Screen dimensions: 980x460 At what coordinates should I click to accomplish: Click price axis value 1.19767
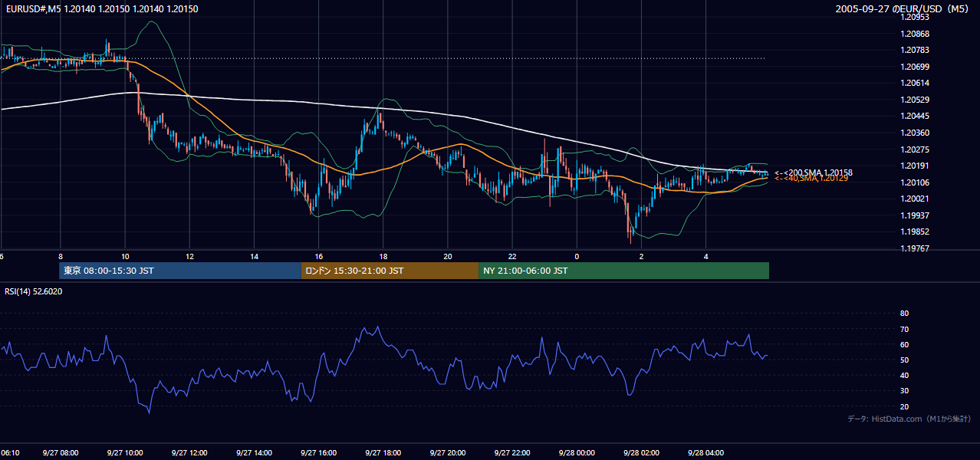click(916, 248)
